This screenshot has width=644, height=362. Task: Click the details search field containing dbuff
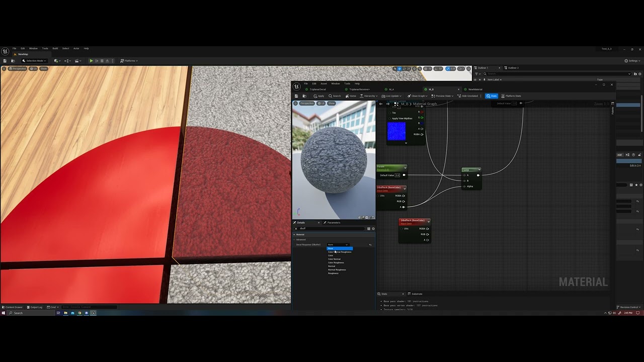[x=332, y=229]
